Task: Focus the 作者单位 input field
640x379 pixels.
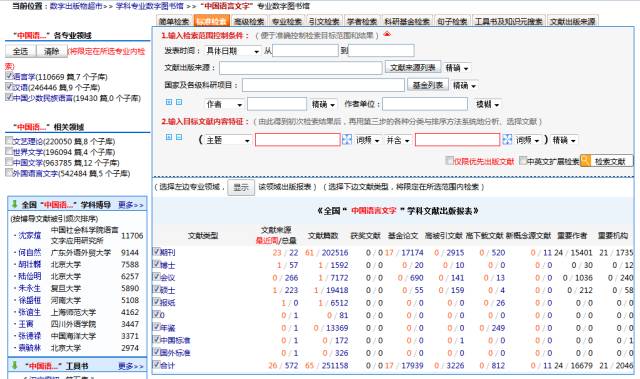Action: click(425, 104)
